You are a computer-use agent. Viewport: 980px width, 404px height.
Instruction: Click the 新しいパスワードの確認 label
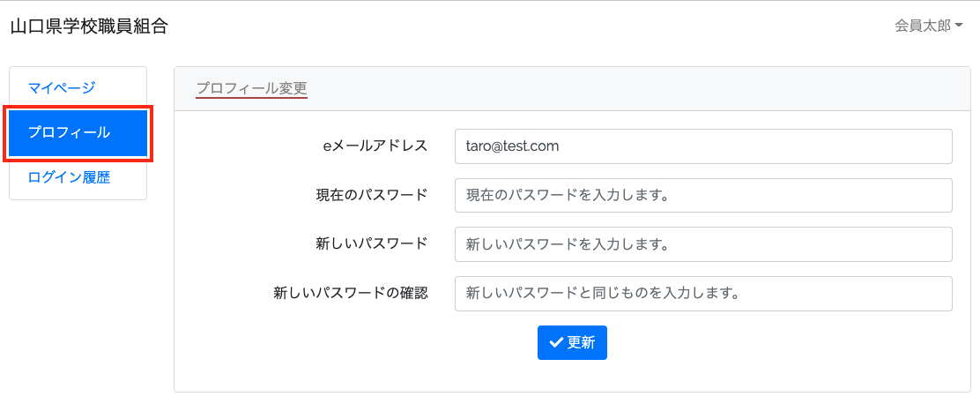click(x=351, y=294)
